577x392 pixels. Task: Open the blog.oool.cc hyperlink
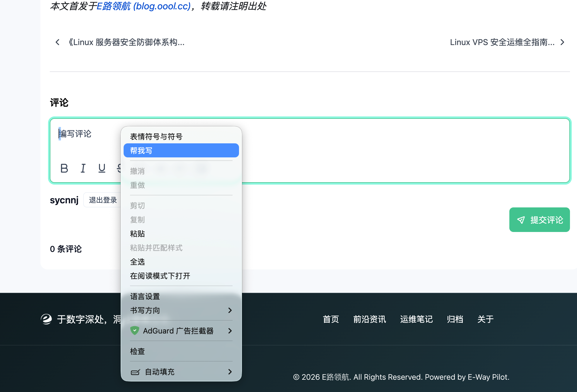coord(143,6)
